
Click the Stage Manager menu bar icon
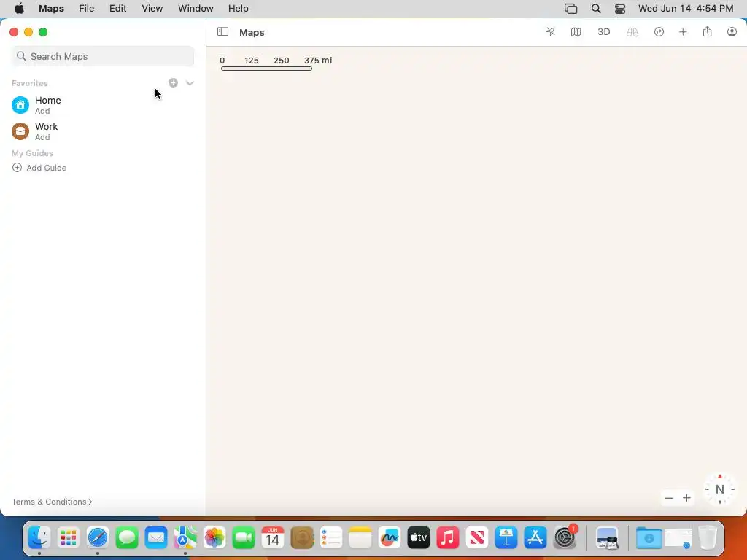[570, 9]
